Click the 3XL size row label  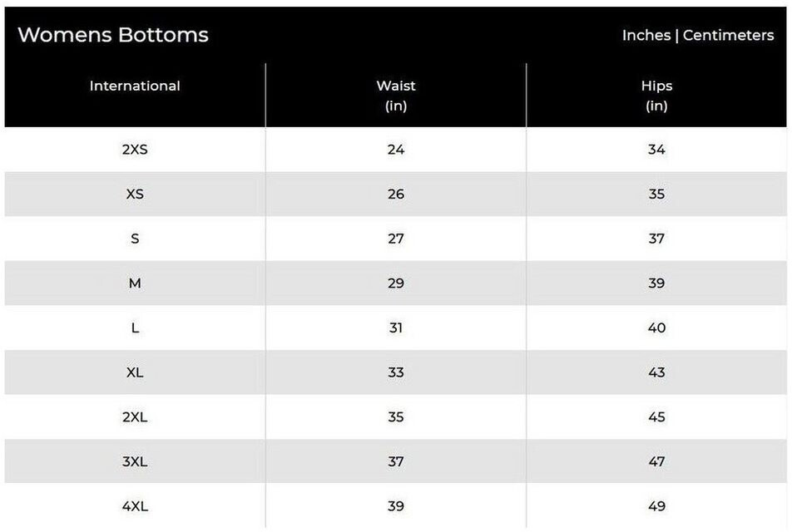135,461
